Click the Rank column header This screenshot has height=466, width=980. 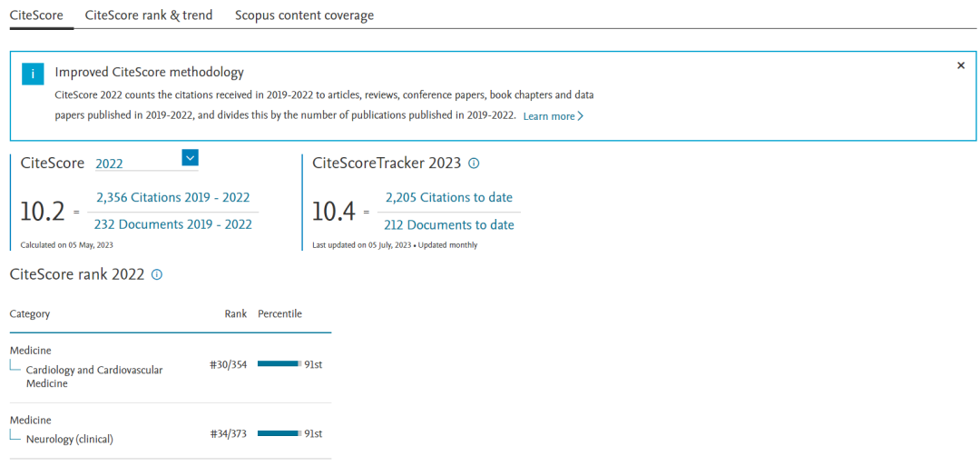pos(236,314)
